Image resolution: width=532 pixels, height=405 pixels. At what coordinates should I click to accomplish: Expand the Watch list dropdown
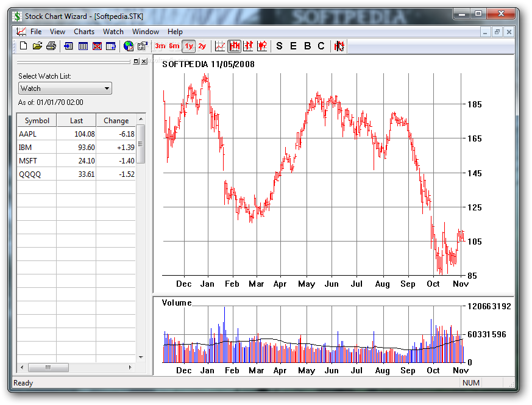(107, 88)
